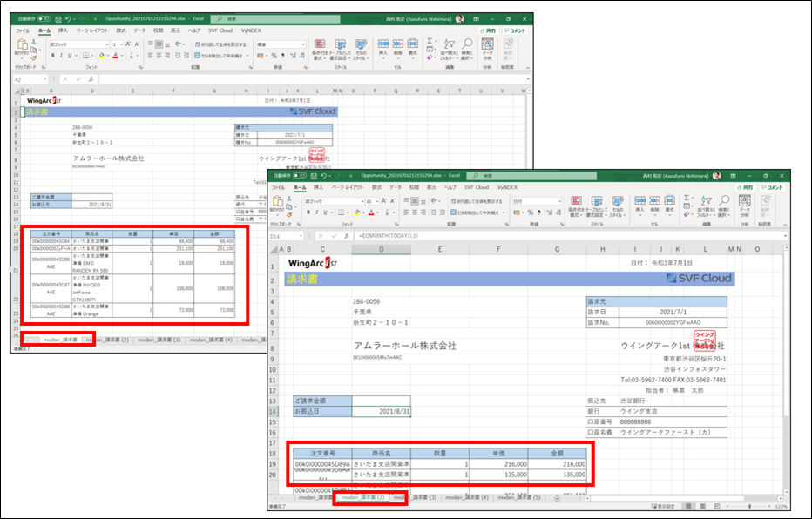Viewport: 812px width, 519px height.
Task: Open font name dropdown in back window
Action: click(106, 44)
